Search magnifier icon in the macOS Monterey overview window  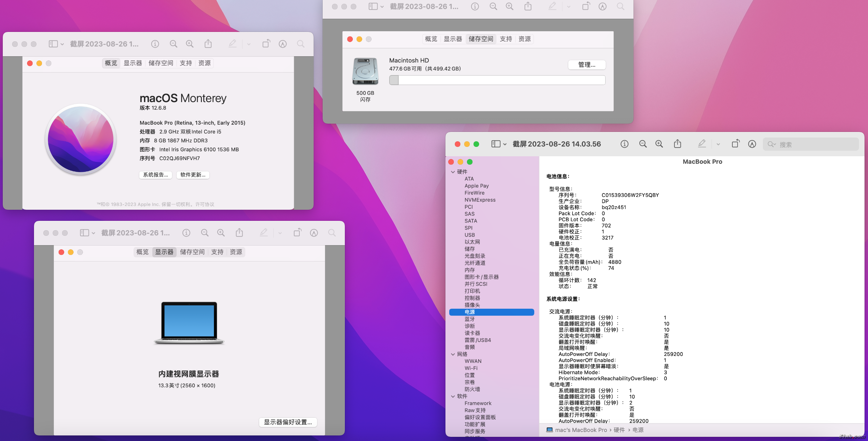click(x=301, y=44)
